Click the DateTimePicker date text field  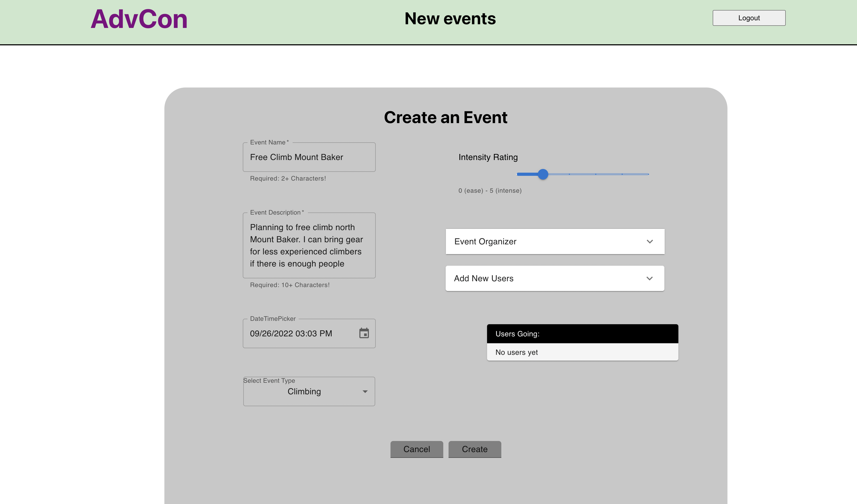(299, 333)
